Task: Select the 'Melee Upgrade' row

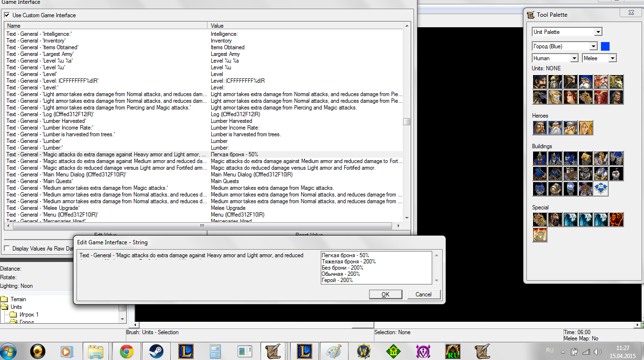Action: [x=204, y=208]
